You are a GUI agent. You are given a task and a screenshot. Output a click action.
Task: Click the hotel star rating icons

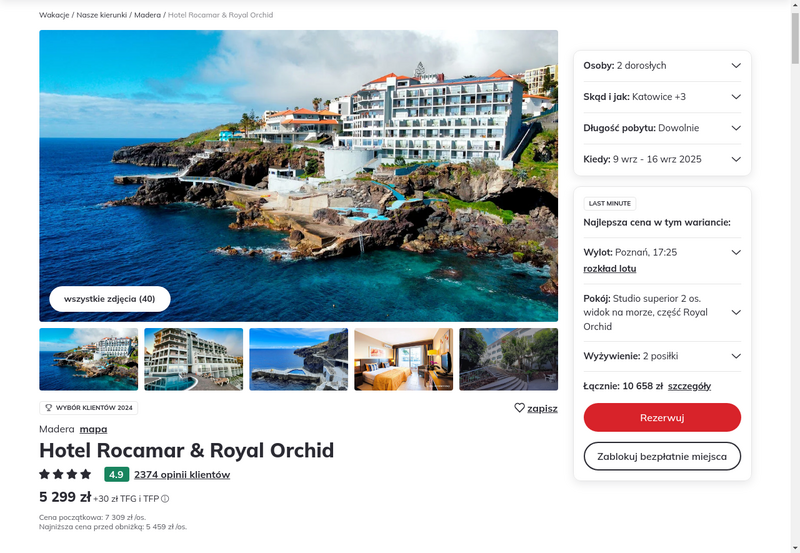[65, 474]
